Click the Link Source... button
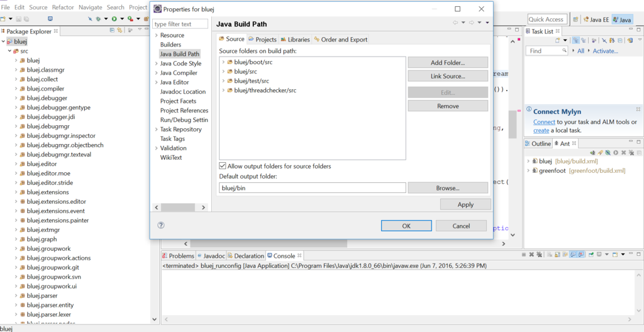The width and height of the screenshot is (644, 332). pos(448,76)
